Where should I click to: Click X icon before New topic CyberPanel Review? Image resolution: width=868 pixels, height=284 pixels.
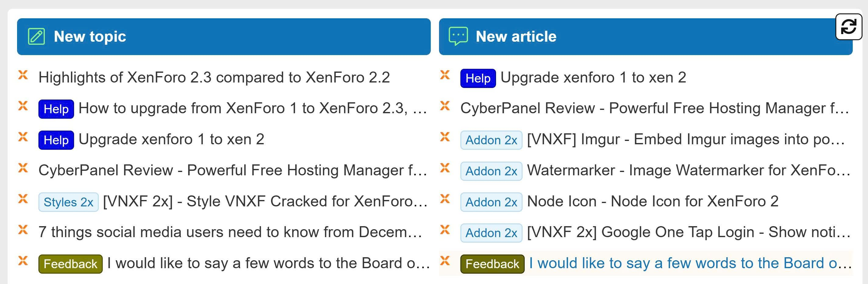click(23, 168)
